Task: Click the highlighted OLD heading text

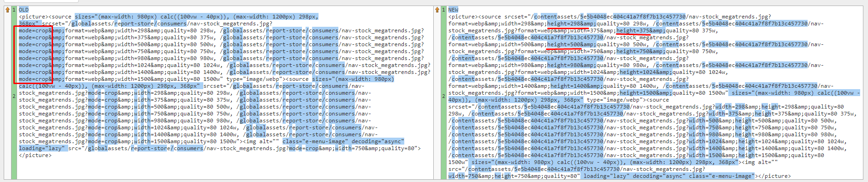Action: (x=24, y=10)
